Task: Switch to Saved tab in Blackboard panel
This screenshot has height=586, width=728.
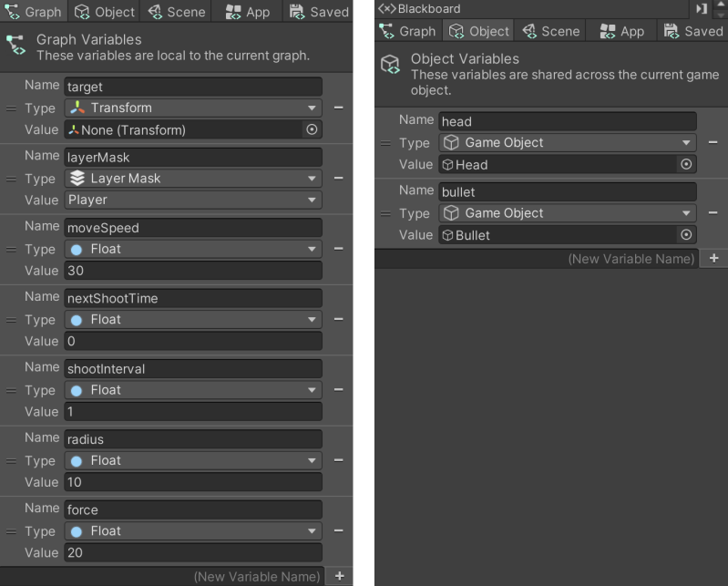Action: click(693, 31)
